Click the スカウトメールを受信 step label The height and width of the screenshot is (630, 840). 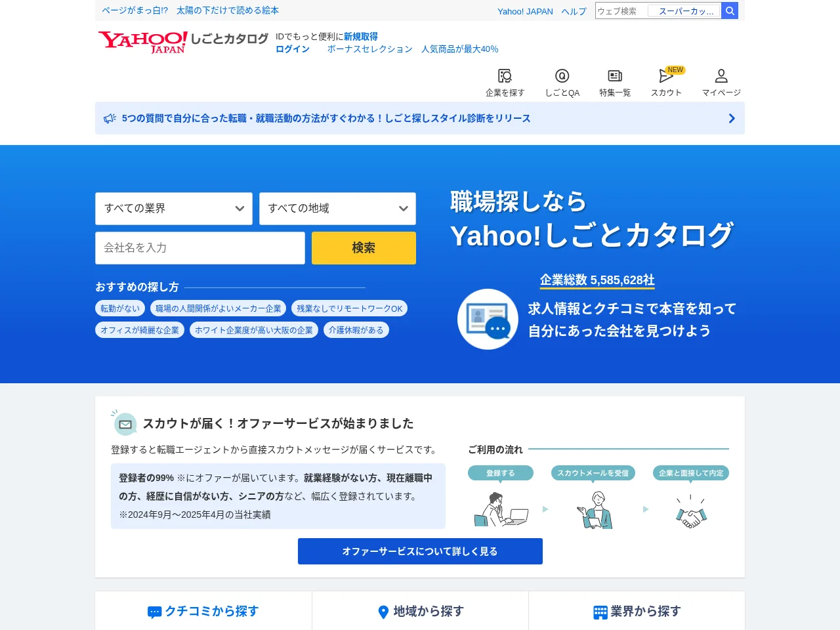coord(593,473)
